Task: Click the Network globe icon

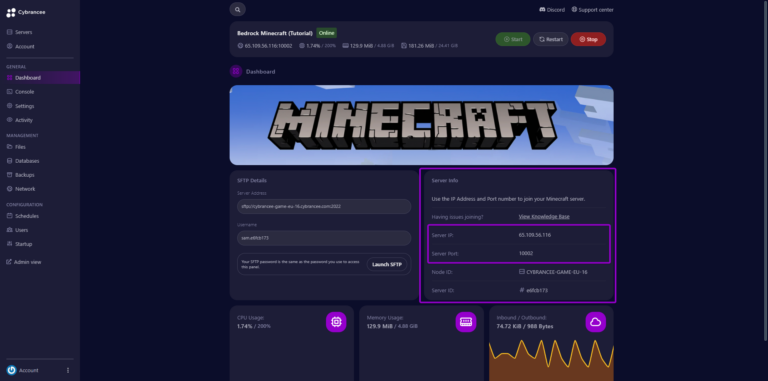Action: [x=9, y=189]
